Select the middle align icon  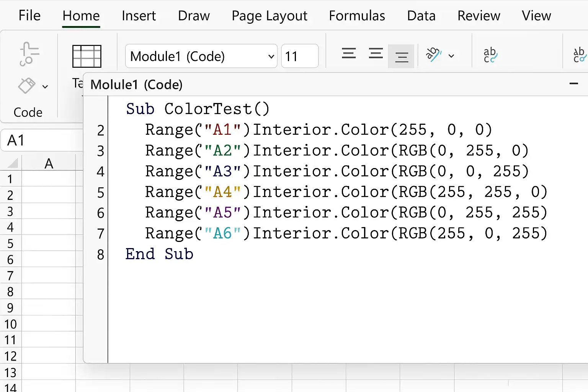(x=376, y=53)
